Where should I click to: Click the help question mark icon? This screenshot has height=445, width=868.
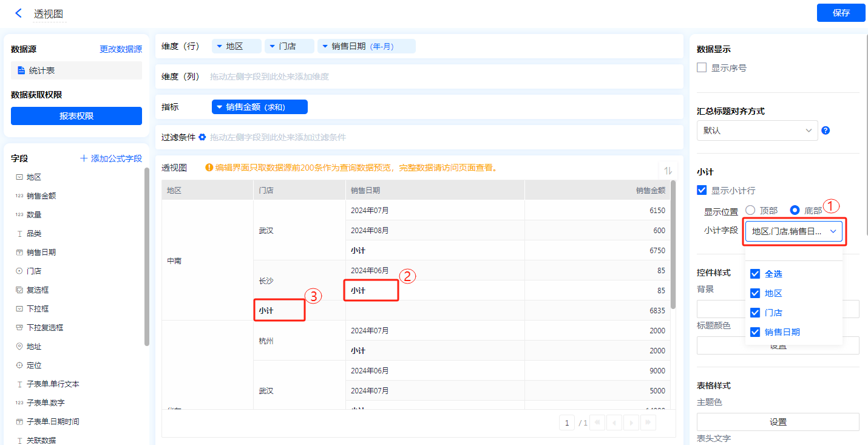(826, 131)
